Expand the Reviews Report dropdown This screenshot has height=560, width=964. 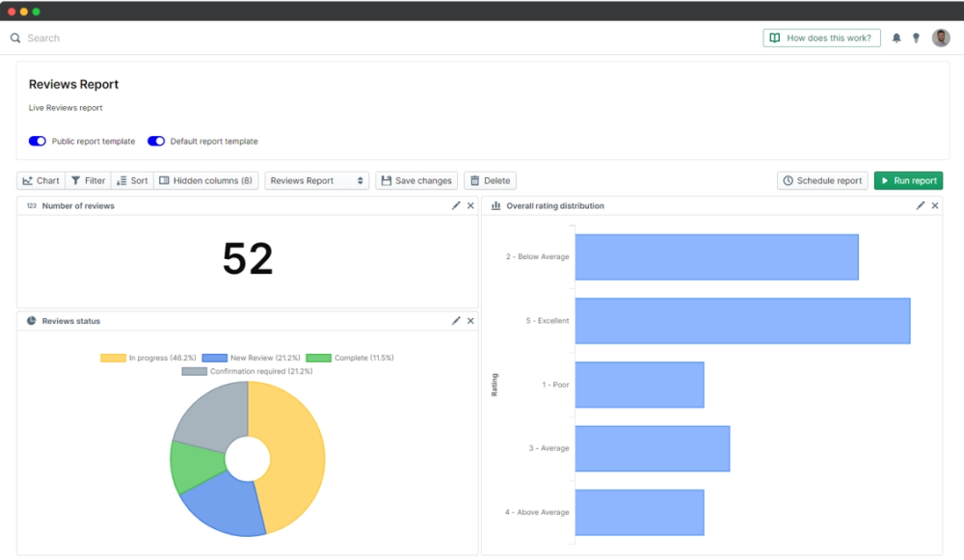316,181
